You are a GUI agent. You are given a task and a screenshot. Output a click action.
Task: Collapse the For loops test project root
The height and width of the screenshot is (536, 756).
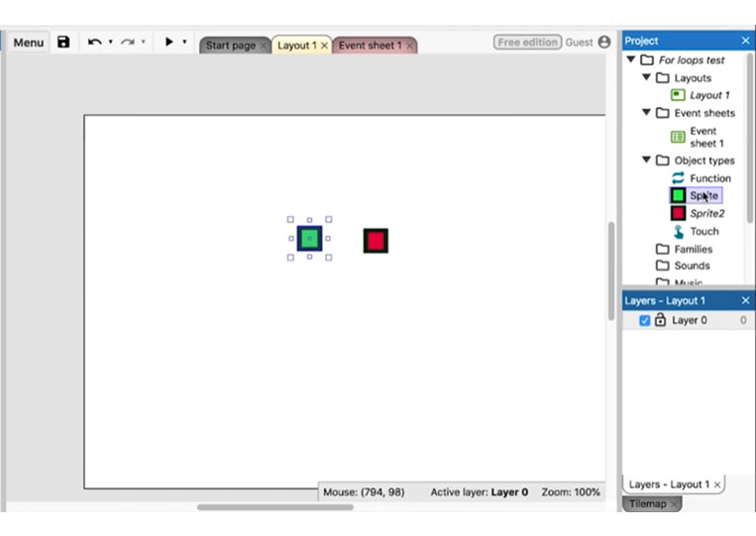[x=631, y=59]
